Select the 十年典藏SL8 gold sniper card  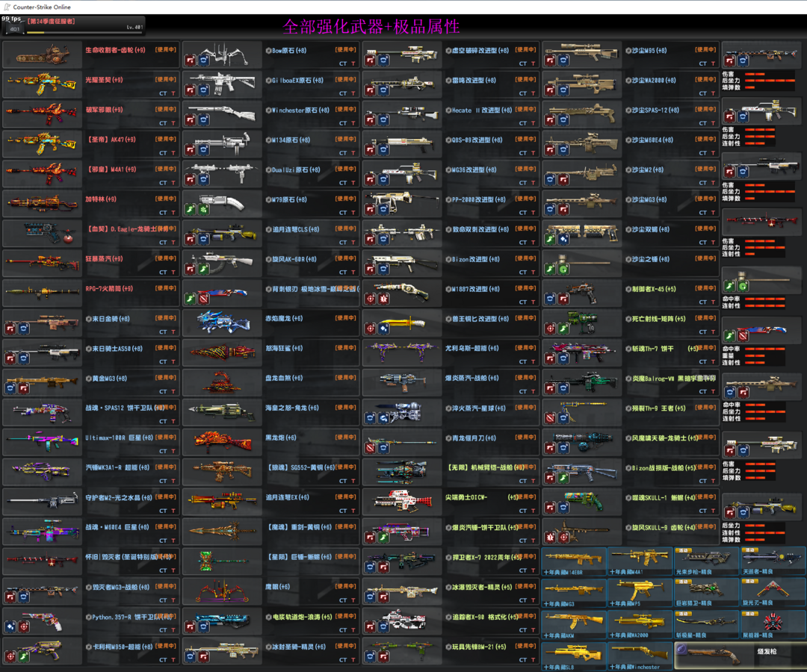pos(574,656)
